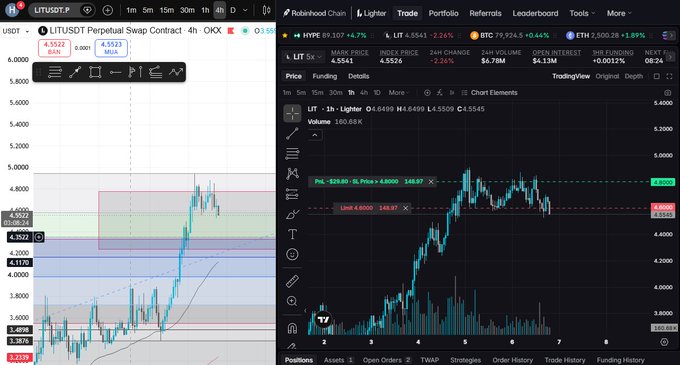Select the crosshair cursor tool in Lighter chart
This screenshot has height=365, width=680.
click(x=292, y=114)
